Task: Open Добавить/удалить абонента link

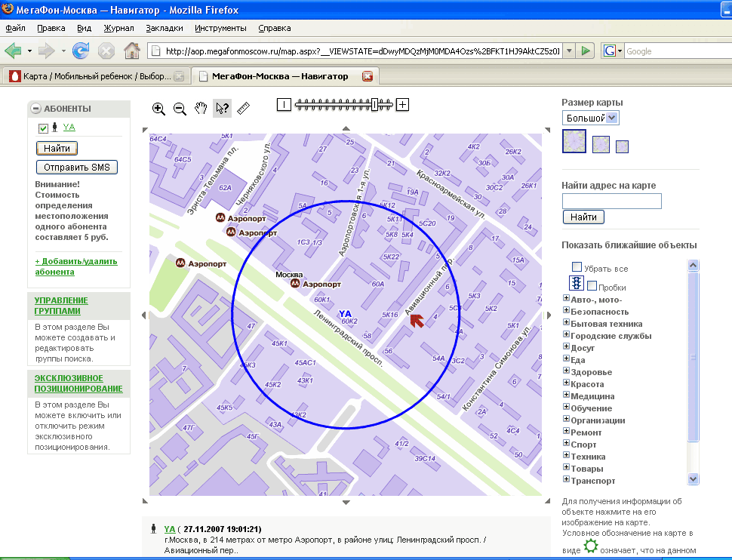Action: tap(76, 266)
